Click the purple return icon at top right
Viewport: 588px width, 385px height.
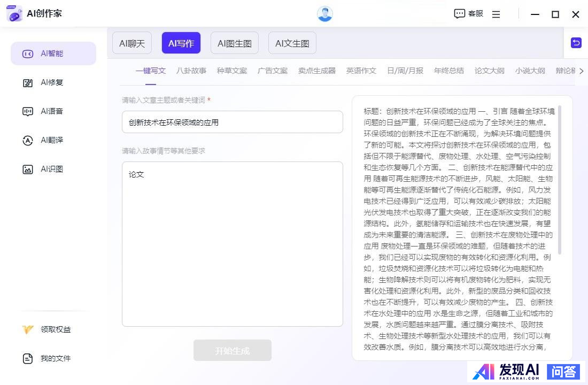[576, 43]
